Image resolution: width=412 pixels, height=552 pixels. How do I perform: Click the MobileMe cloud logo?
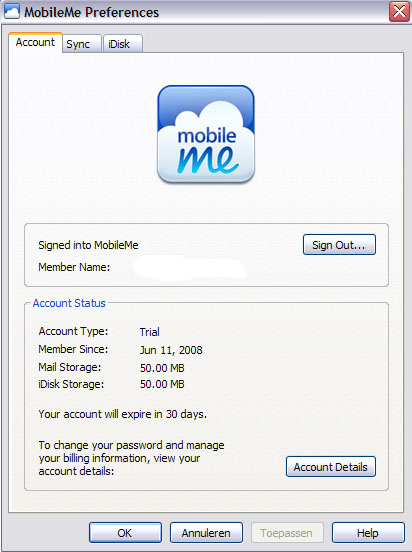click(206, 134)
